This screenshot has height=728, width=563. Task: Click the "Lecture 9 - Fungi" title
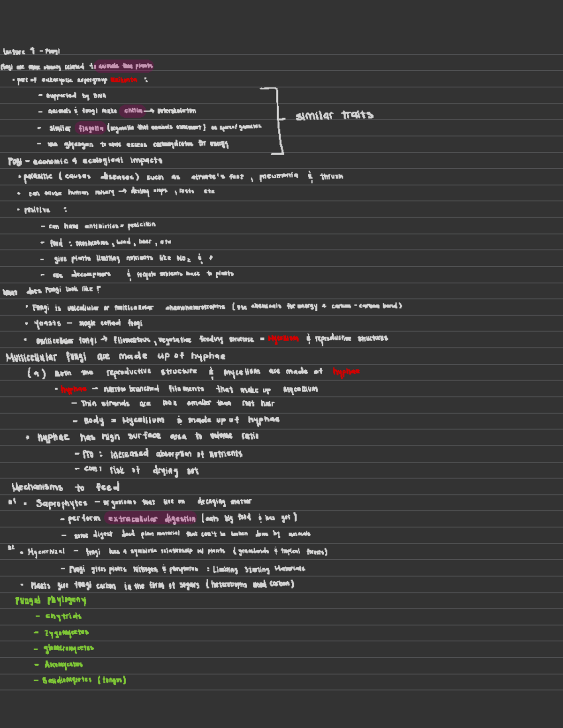click(x=31, y=51)
